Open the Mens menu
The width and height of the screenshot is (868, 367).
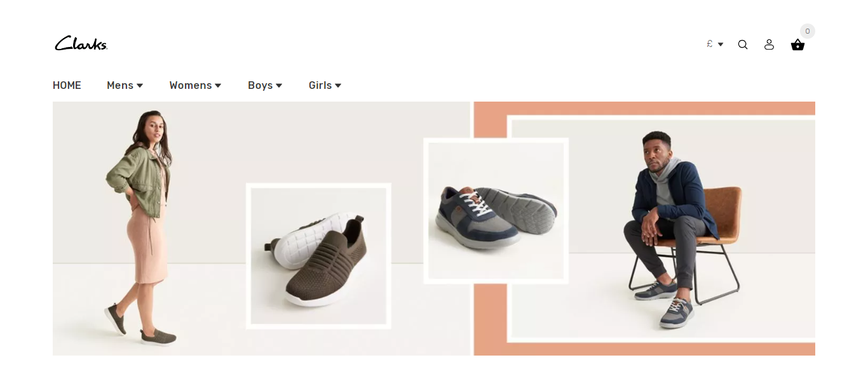tap(120, 85)
